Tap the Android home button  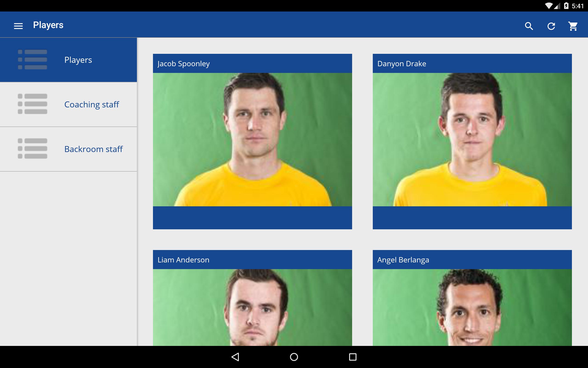[294, 357]
